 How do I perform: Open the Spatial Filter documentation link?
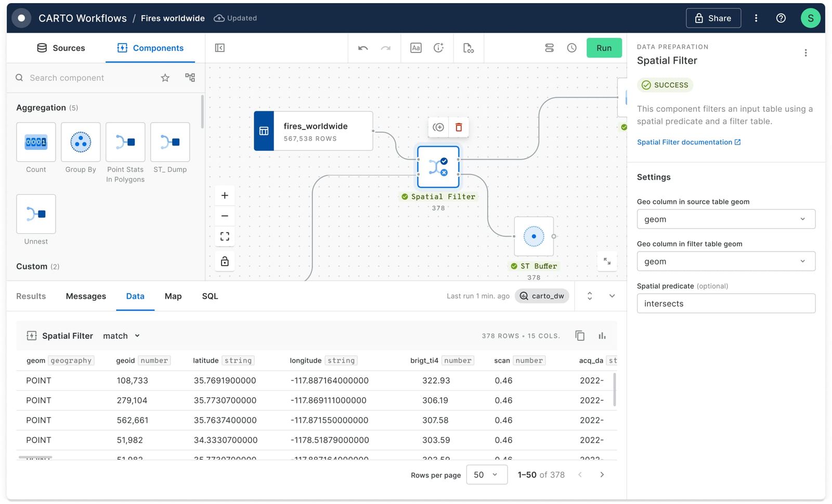click(x=685, y=142)
